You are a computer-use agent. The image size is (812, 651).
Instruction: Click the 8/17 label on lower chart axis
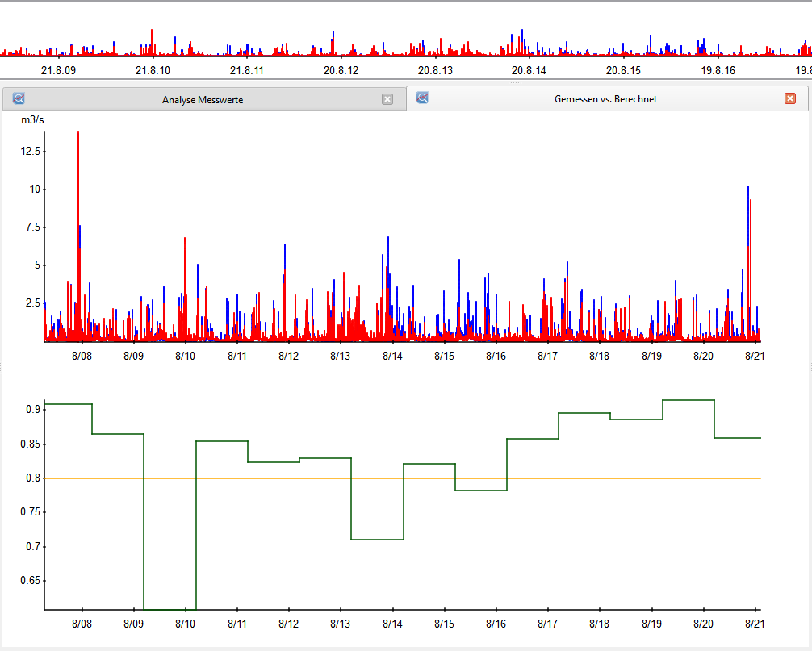tap(547, 624)
